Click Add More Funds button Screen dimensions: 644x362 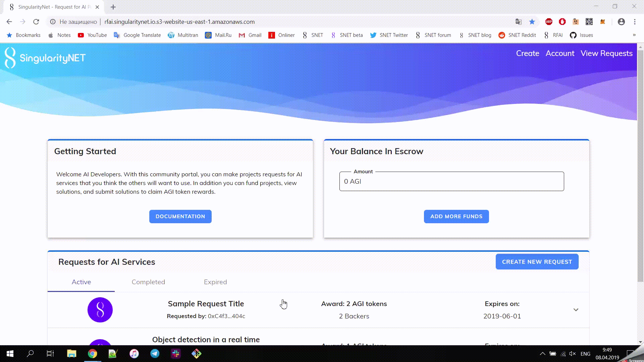pos(456,217)
